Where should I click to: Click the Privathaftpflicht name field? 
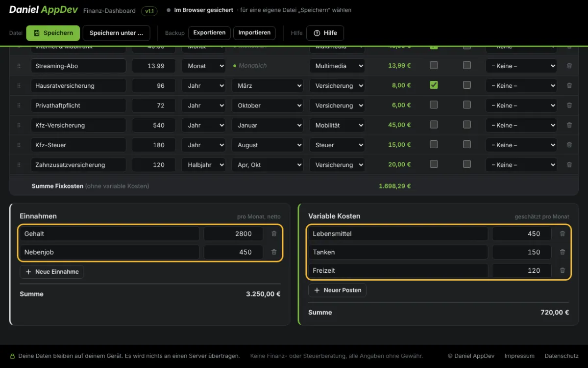click(78, 105)
